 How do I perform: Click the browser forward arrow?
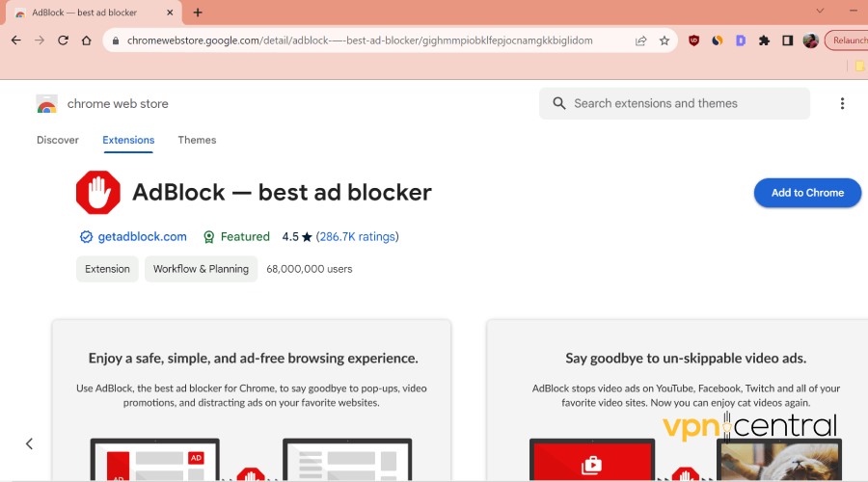coord(40,40)
